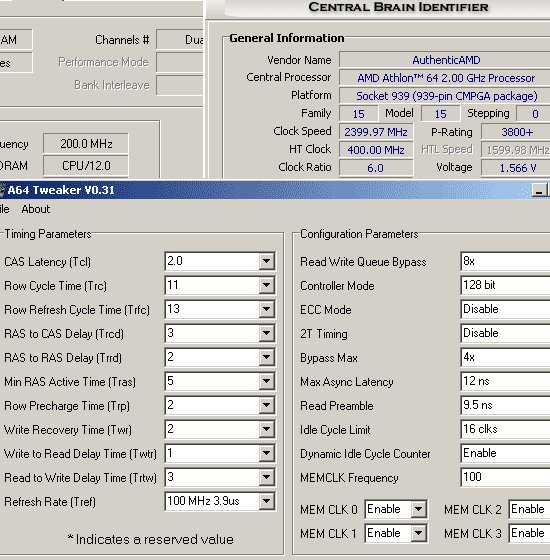Expand the Refresh Rate (Tref) dropdown

coord(266,501)
